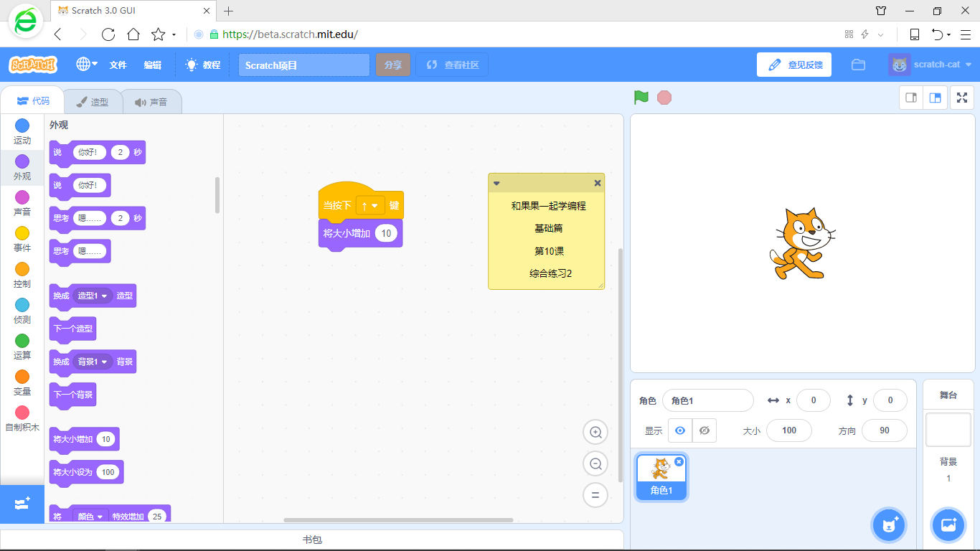
Task: Select the 外观 looks category circle
Action: coord(22,161)
